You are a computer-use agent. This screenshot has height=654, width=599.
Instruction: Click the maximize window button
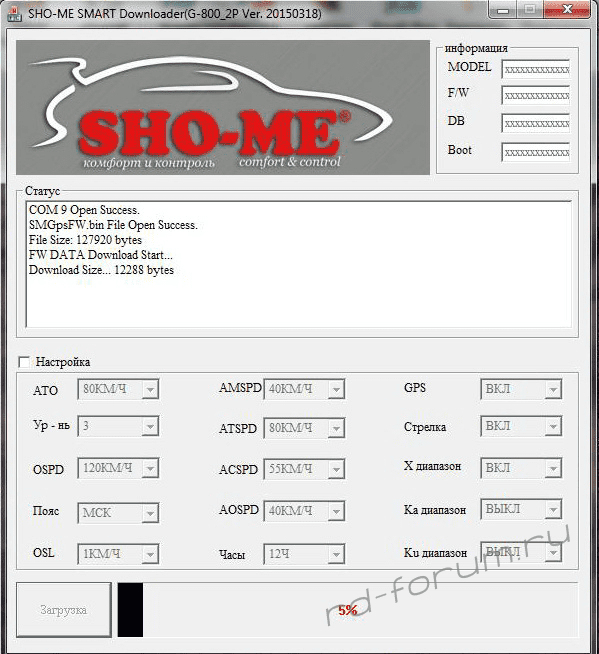(530, 10)
